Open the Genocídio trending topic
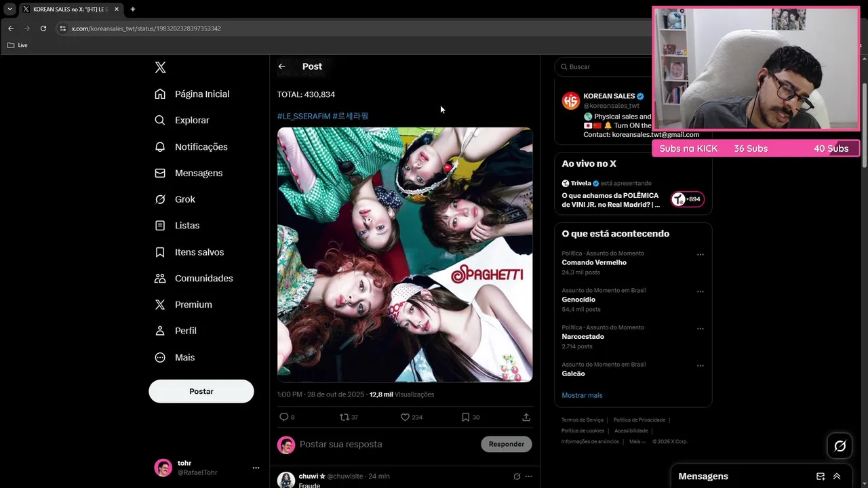This screenshot has height=488, width=868. click(578, 300)
